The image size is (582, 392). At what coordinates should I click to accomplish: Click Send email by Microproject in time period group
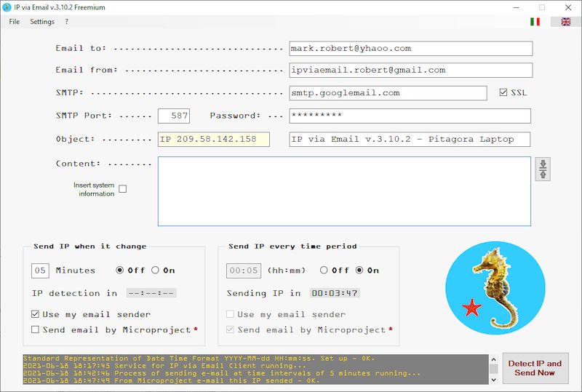(230, 329)
